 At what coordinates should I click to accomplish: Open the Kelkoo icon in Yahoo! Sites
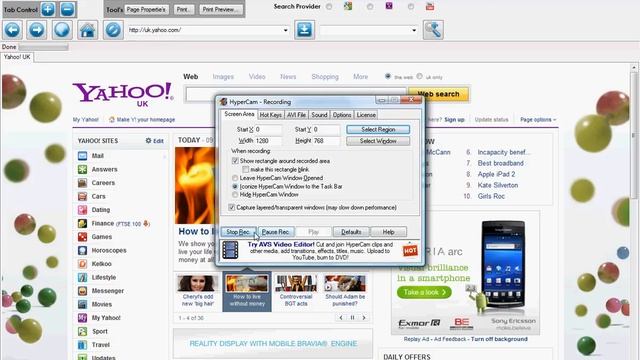[x=82, y=264]
